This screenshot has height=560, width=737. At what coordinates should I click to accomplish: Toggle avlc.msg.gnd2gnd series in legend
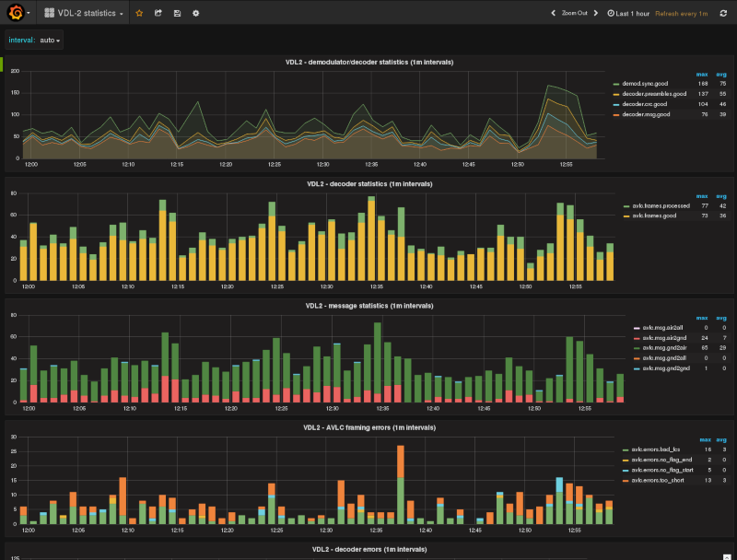click(666, 368)
